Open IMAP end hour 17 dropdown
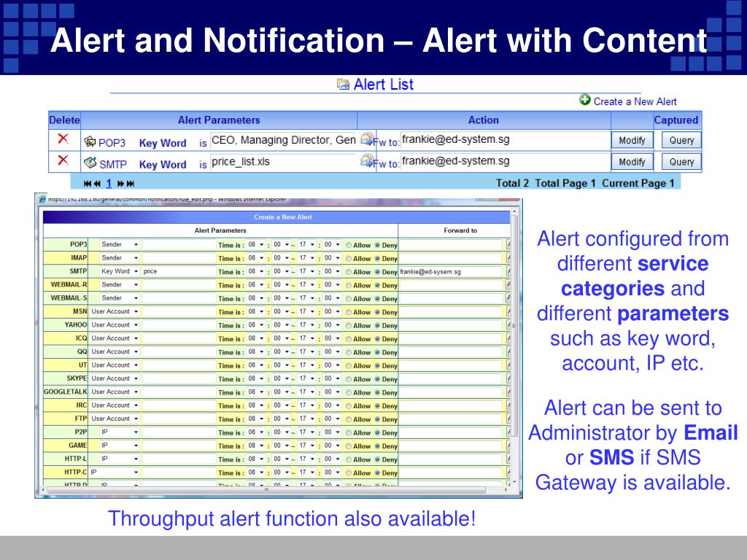 [307, 257]
